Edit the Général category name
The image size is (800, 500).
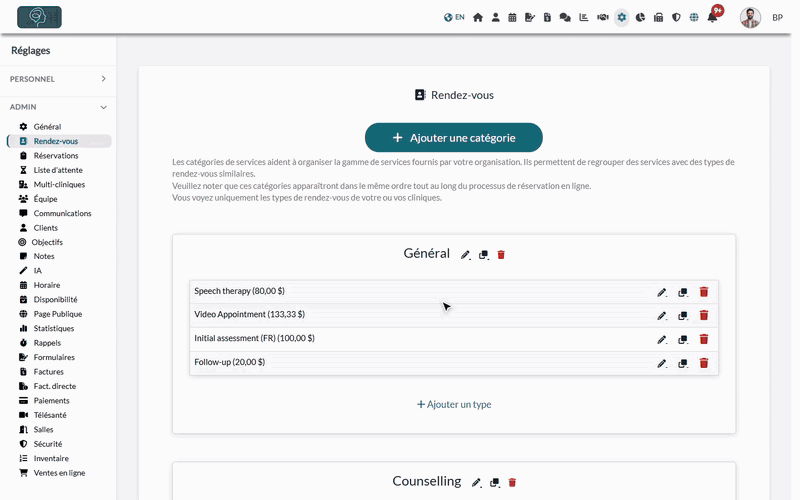pyautogui.click(x=465, y=255)
